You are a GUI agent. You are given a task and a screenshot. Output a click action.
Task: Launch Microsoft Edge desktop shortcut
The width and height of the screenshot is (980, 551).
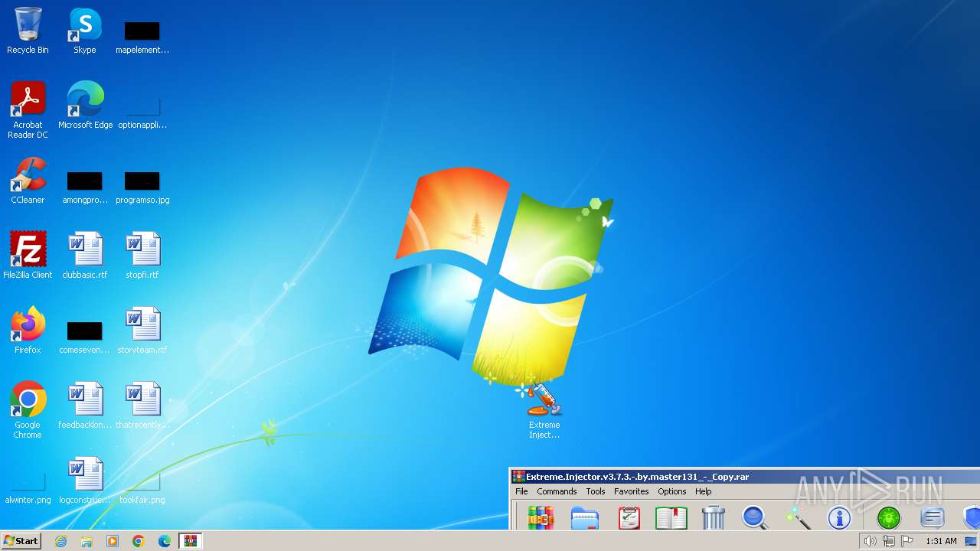85,105
